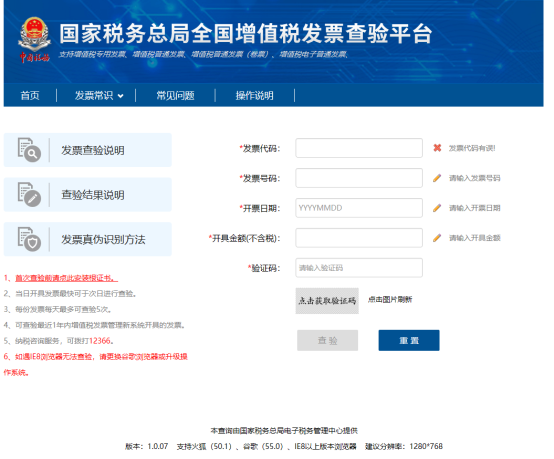Focus the 验证码 input field
The width and height of the screenshot is (554, 459).
359,268
